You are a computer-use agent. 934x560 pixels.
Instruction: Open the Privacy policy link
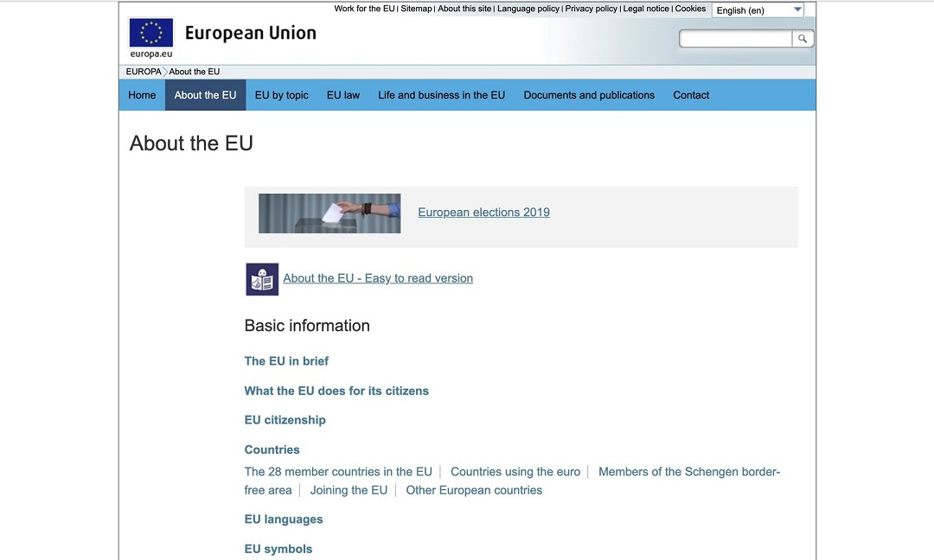591,9
